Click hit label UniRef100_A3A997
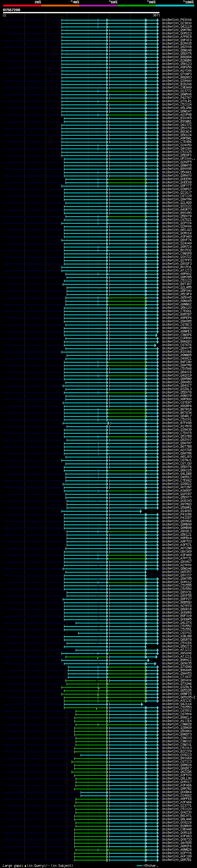The image size is (197, 868). coord(177,491)
